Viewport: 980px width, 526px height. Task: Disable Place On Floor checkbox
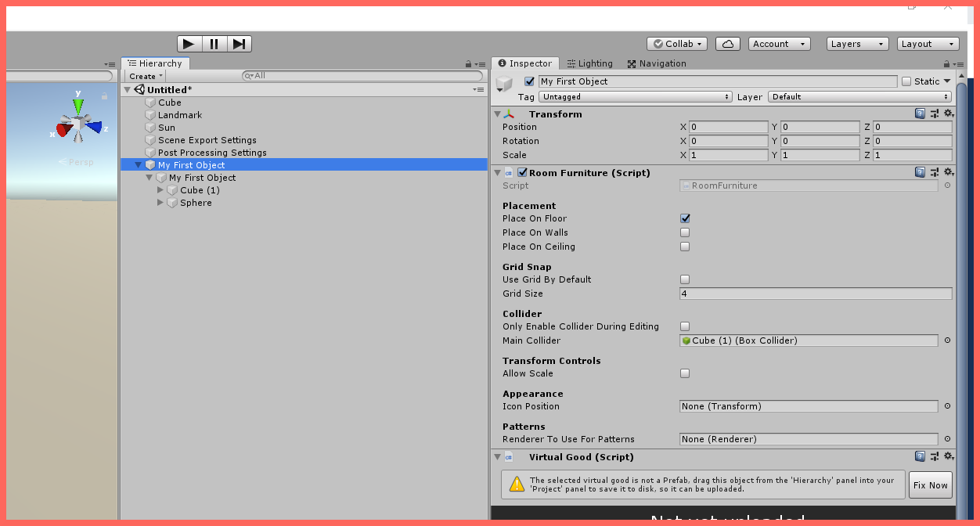point(685,218)
